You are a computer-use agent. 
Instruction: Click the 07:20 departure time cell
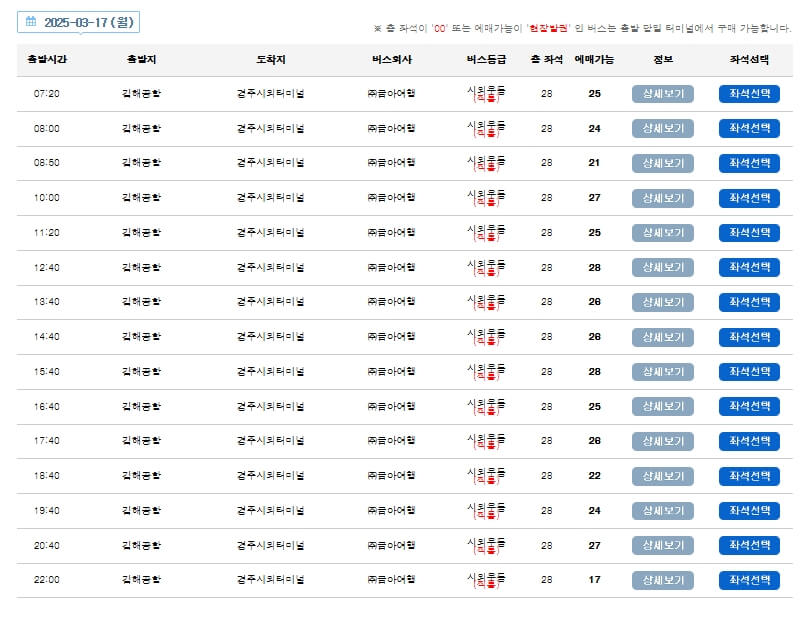[47, 94]
